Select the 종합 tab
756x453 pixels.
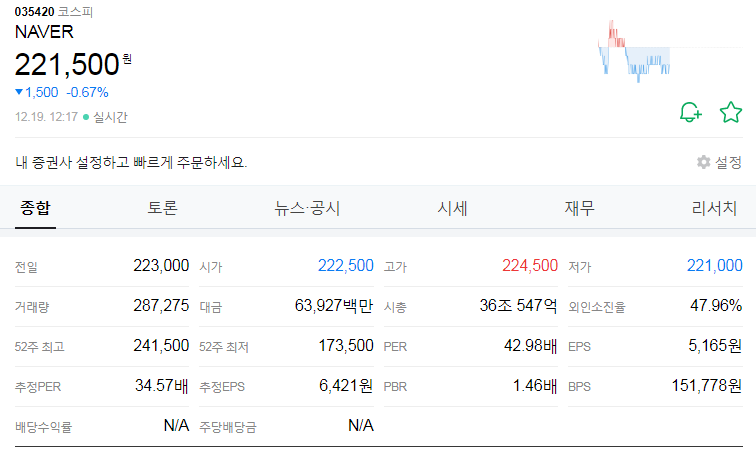tap(35, 208)
